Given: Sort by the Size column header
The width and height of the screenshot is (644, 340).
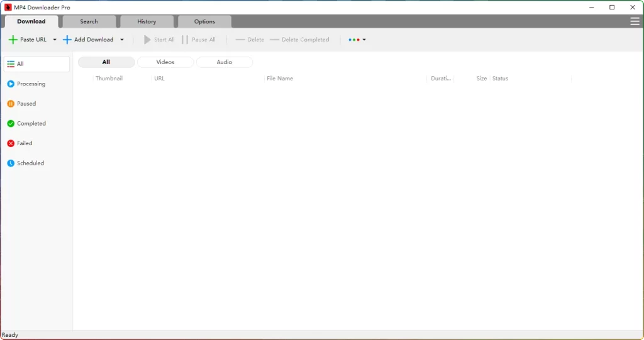Looking at the screenshot, I should pyautogui.click(x=482, y=79).
